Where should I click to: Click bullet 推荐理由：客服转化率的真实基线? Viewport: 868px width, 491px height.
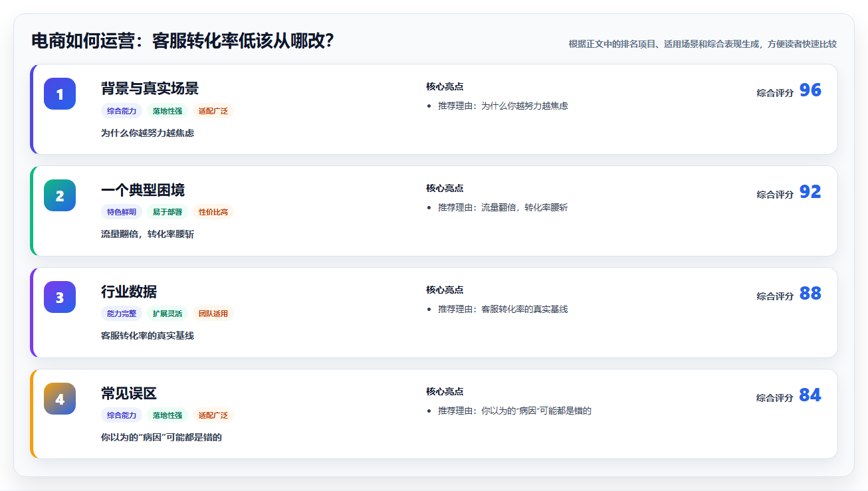[x=503, y=309]
